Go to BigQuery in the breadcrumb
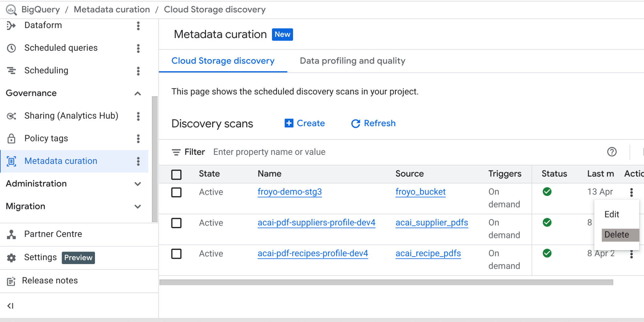Screen dimensions: 644x322 click(41, 10)
